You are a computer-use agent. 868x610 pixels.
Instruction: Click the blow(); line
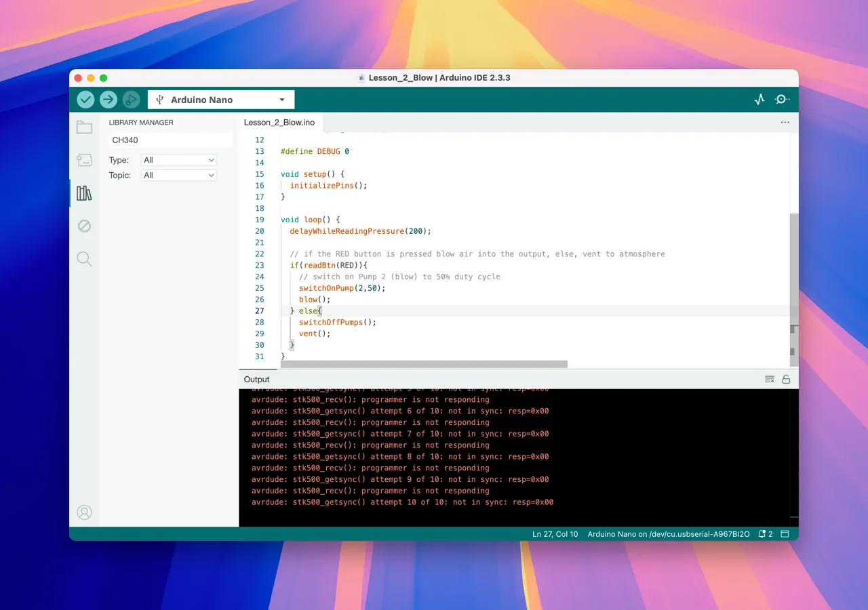[315, 299]
